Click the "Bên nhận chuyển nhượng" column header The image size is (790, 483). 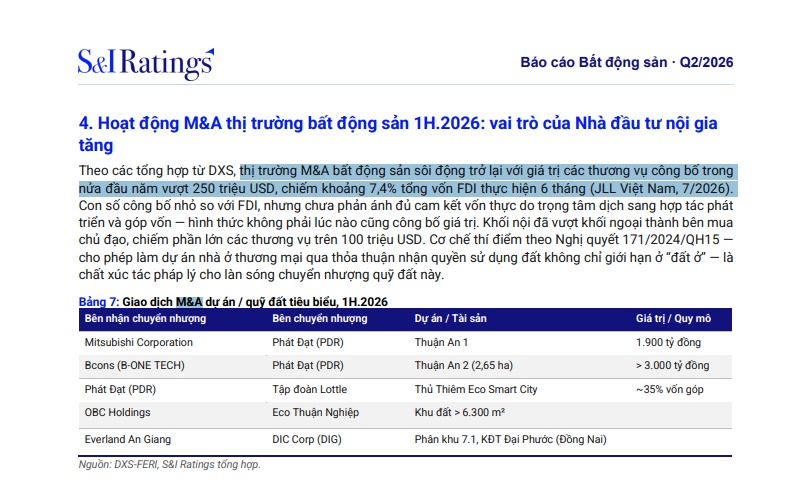[x=145, y=318]
